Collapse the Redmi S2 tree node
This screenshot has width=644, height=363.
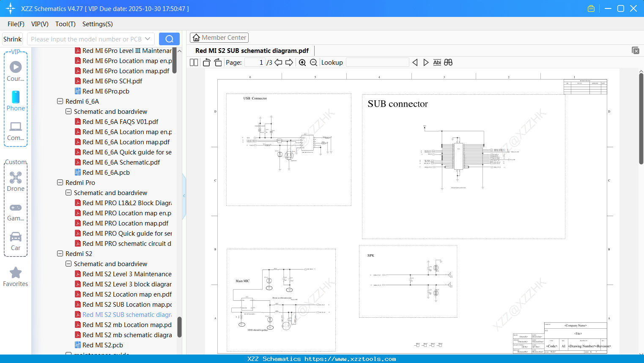click(x=60, y=253)
